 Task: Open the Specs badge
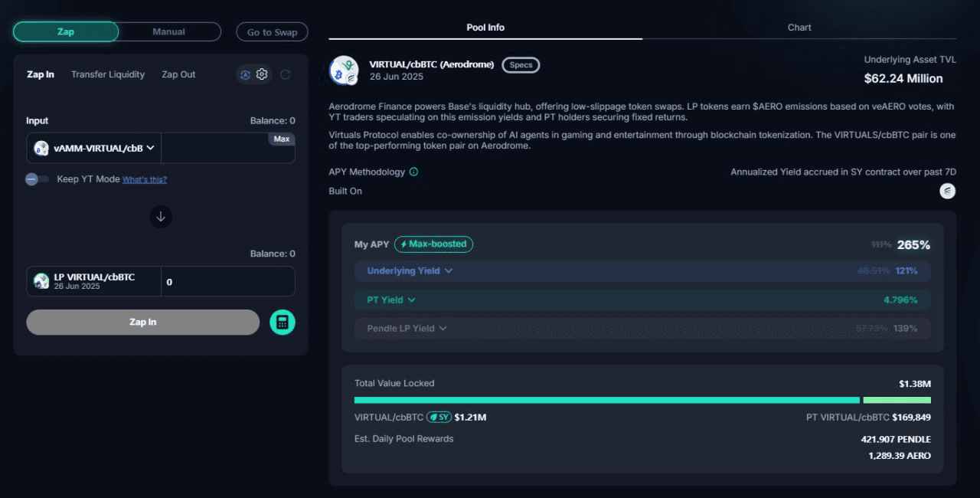click(521, 65)
